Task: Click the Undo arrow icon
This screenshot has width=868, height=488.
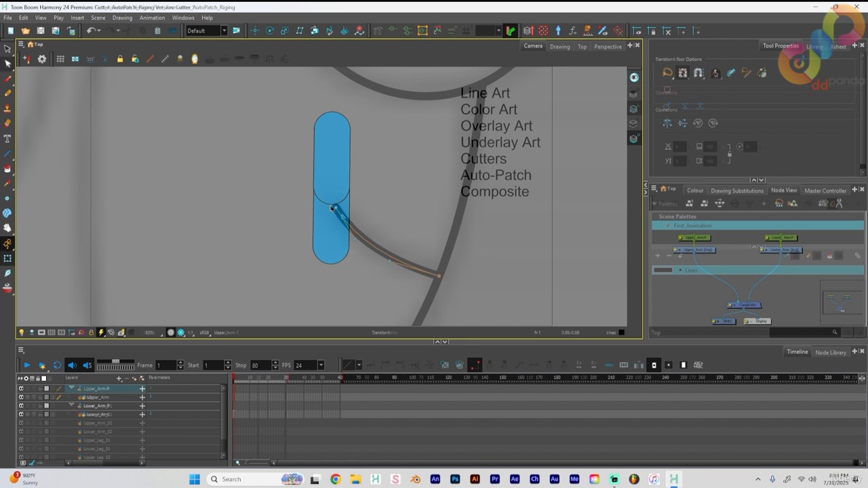Action: pyautogui.click(x=90, y=30)
